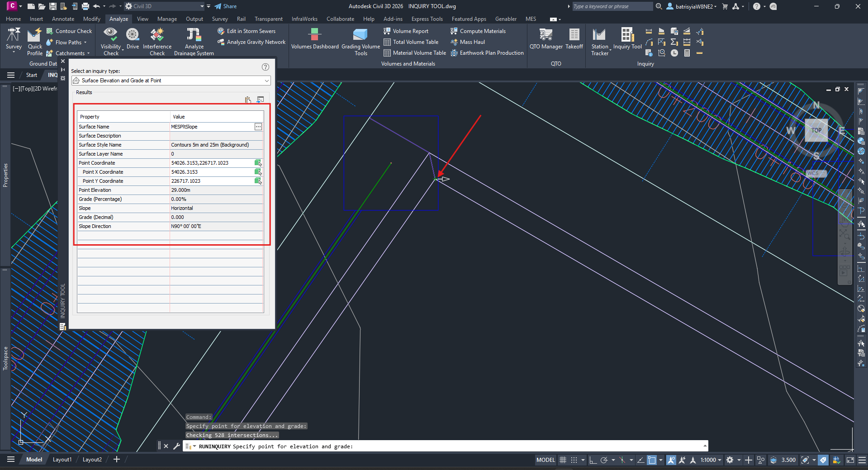Open Inquiry Tool help icon

tap(266, 67)
